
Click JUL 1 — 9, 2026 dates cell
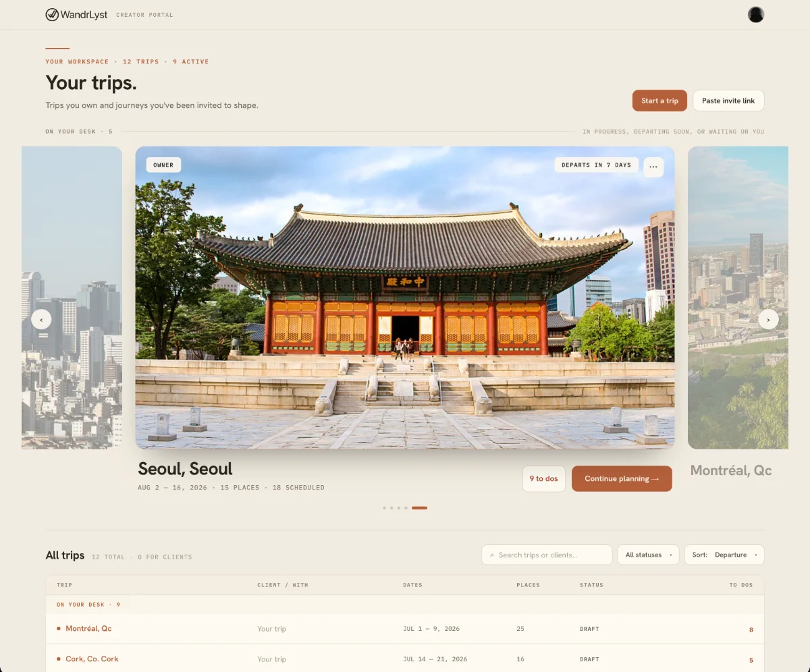click(x=431, y=629)
